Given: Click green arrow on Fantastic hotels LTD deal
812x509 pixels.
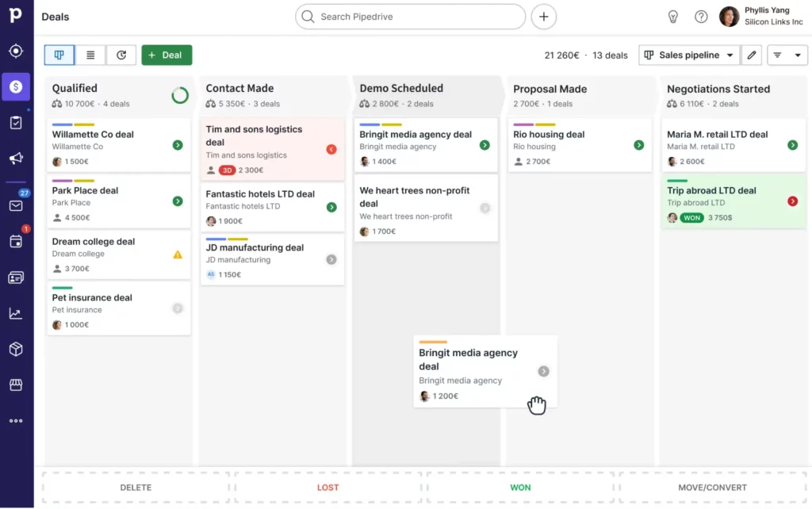Looking at the screenshot, I should coord(331,207).
